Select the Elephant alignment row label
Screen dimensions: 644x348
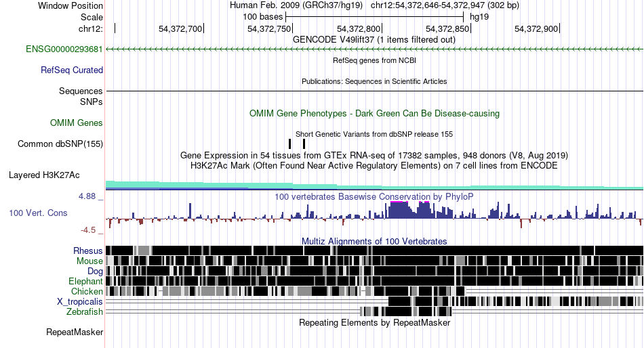click(85, 282)
